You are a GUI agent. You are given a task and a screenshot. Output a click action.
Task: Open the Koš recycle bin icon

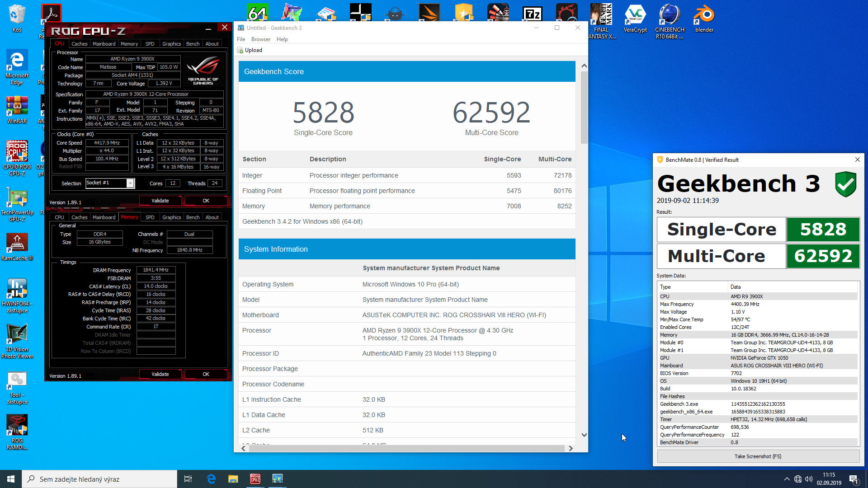point(17,18)
